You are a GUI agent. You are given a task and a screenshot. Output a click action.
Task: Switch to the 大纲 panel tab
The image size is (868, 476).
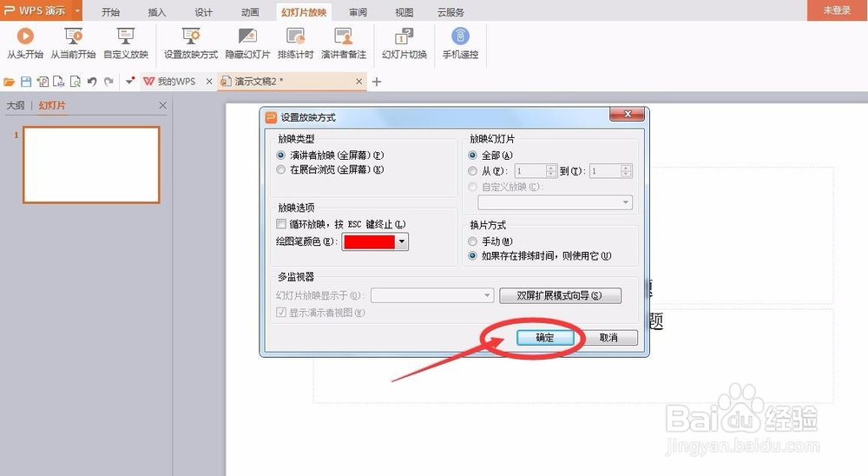(15, 105)
